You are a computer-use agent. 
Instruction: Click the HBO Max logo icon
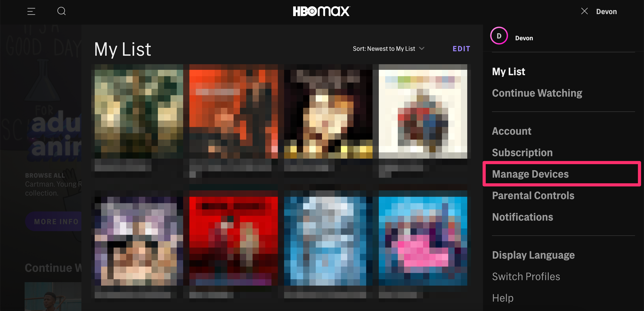click(x=322, y=11)
